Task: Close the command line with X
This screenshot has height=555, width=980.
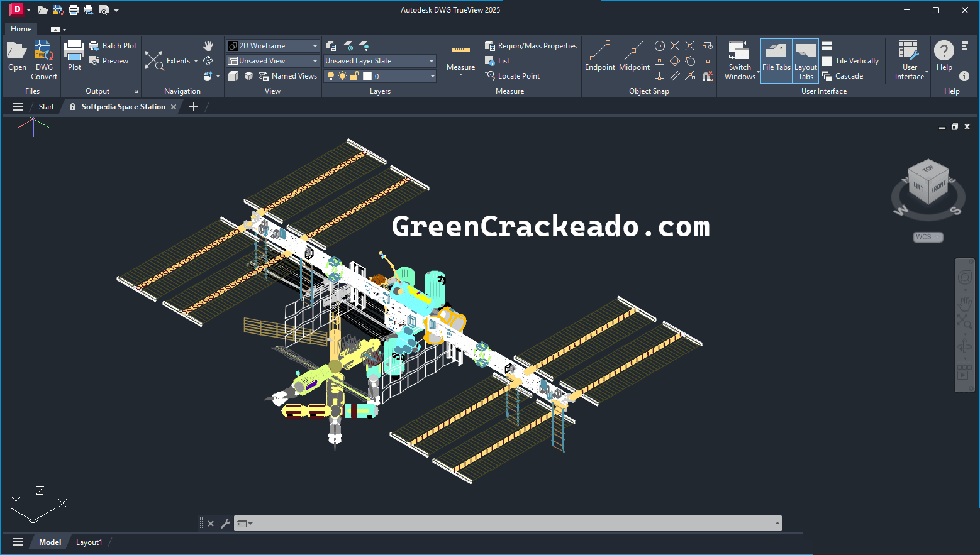Action: (x=211, y=524)
